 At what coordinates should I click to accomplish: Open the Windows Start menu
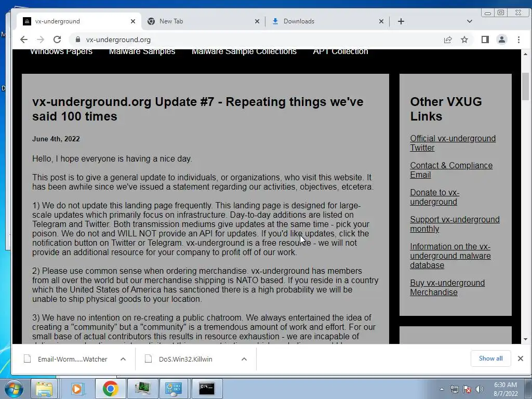click(14, 389)
